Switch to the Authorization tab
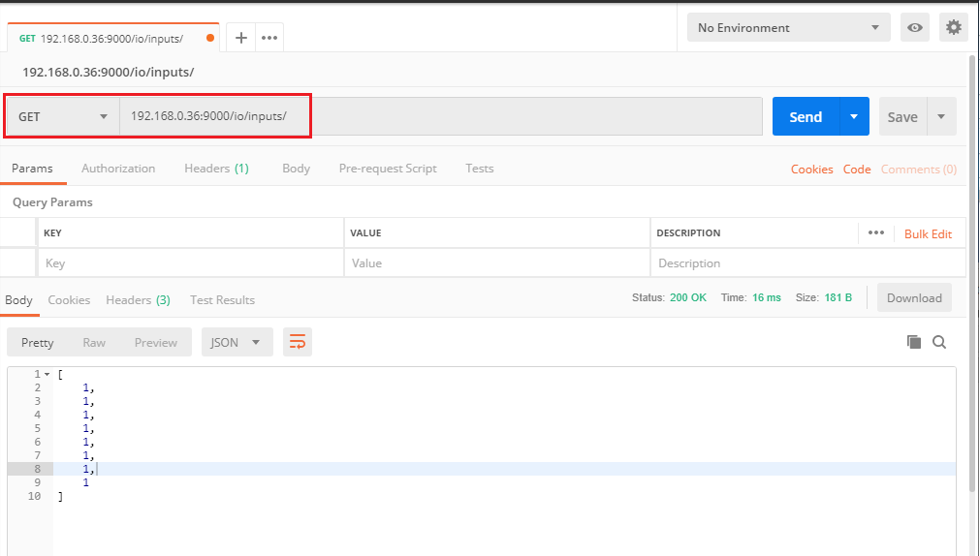 click(118, 168)
